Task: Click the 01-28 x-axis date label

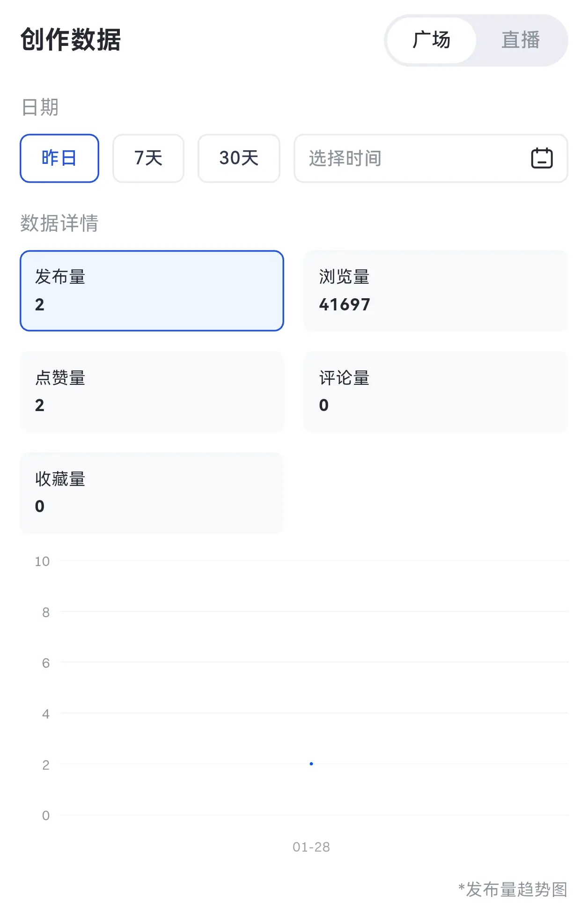Action: tap(311, 847)
